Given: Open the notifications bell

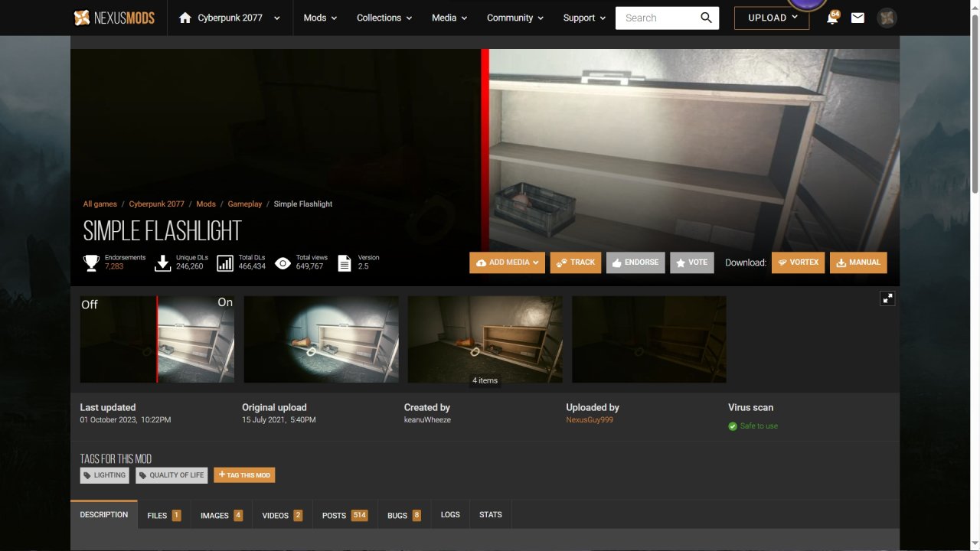Looking at the screenshot, I should [x=832, y=18].
